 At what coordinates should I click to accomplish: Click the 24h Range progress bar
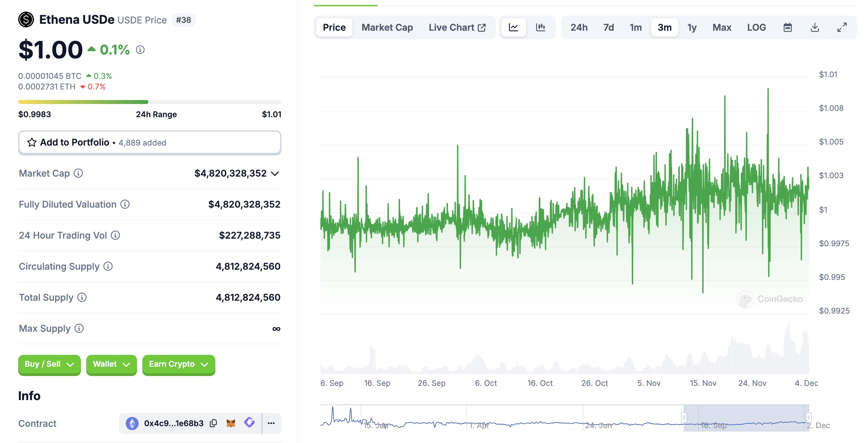(x=150, y=102)
